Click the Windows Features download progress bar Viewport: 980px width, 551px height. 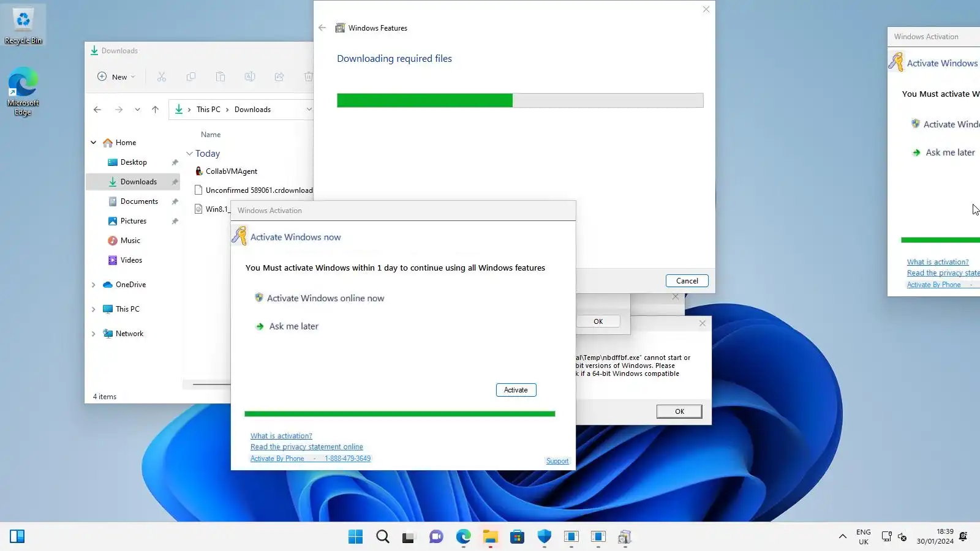pos(520,100)
